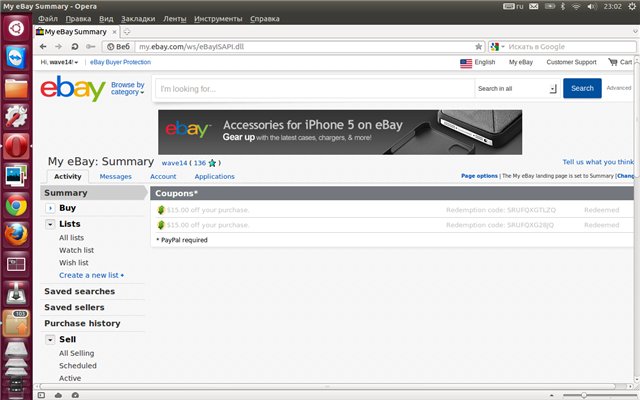Click the feedback star next to 136
This screenshot has height=400, width=640.
tap(212, 163)
